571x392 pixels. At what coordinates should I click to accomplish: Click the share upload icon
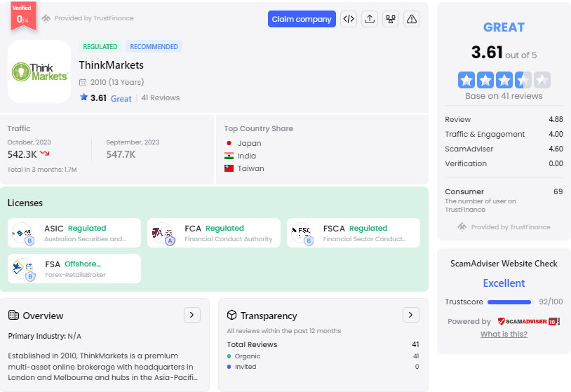tap(370, 19)
